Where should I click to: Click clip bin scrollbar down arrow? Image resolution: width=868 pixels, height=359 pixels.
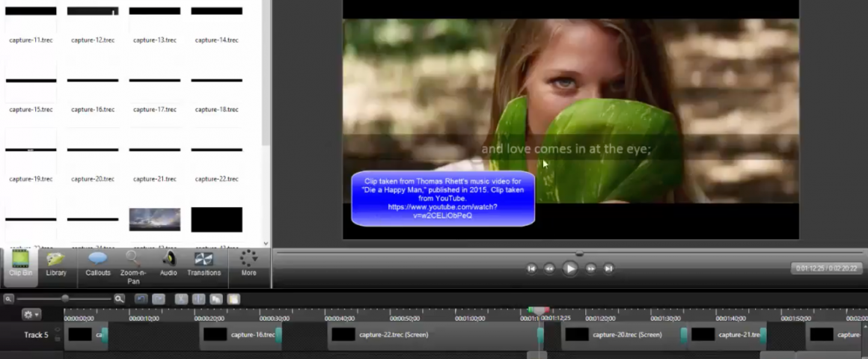(266, 243)
